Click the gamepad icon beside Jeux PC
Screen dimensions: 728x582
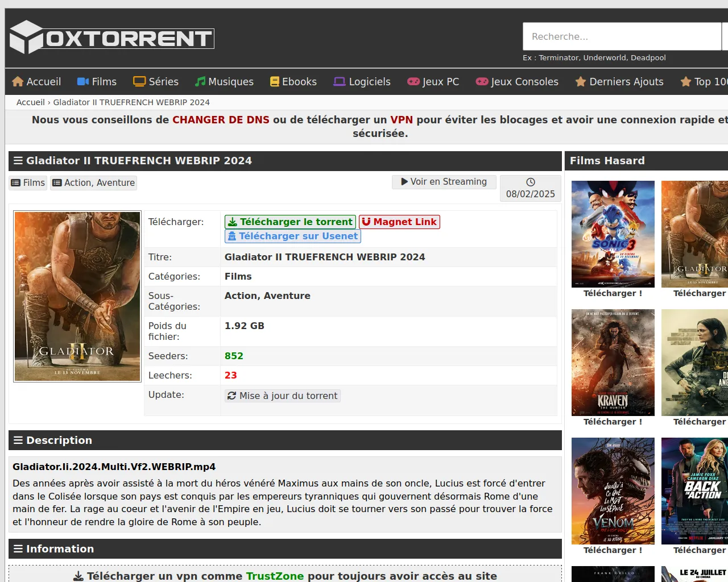pos(413,82)
